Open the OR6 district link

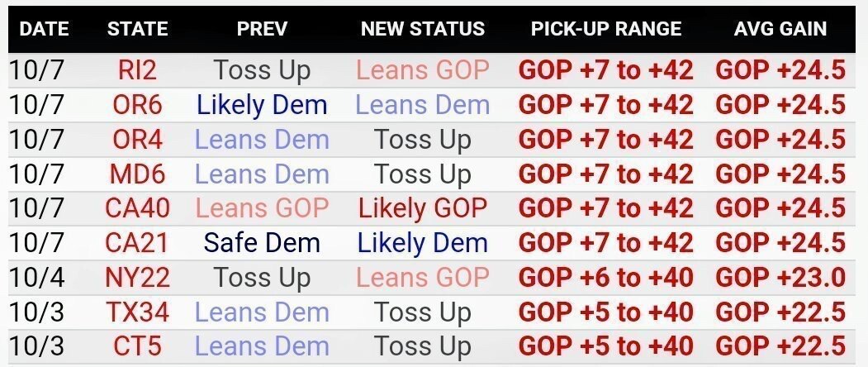(137, 105)
